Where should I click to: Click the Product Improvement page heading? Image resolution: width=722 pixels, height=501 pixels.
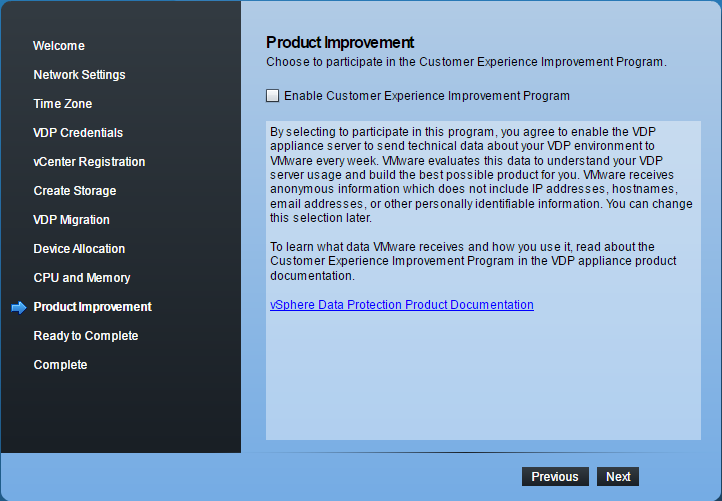[x=340, y=43]
